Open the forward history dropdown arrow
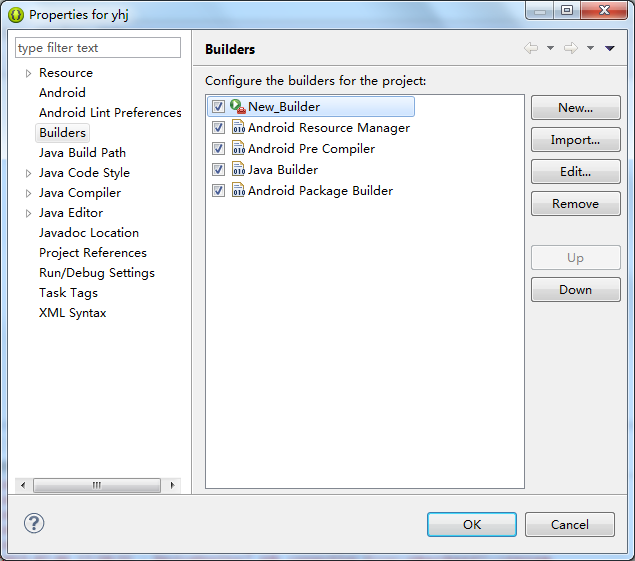This screenshot has height=561, width=635. (x=590, y=48)
